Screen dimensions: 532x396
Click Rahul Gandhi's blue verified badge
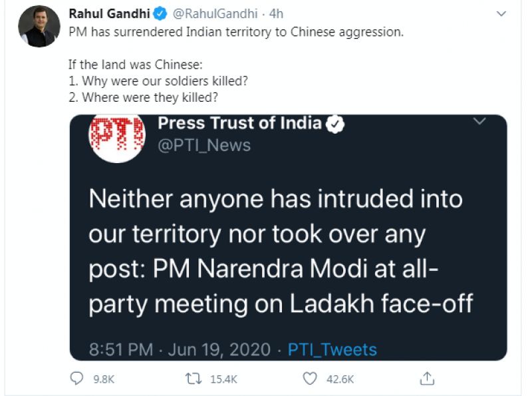160,14
